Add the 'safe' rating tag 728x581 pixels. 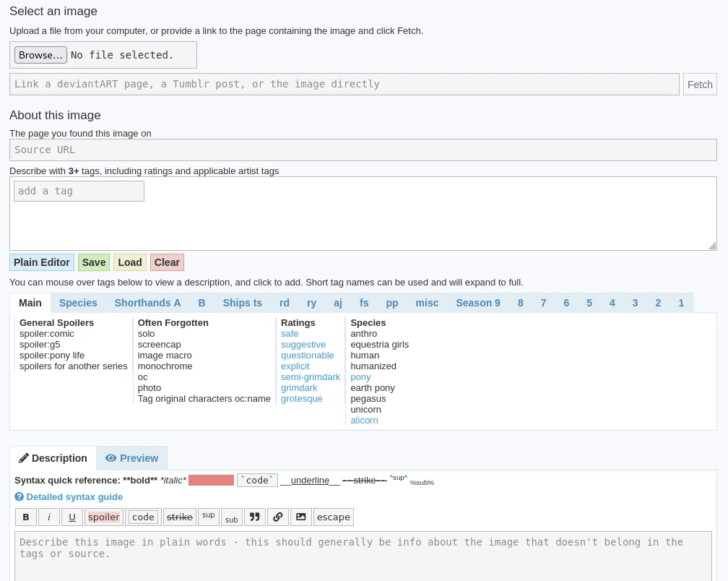point(290,333)
